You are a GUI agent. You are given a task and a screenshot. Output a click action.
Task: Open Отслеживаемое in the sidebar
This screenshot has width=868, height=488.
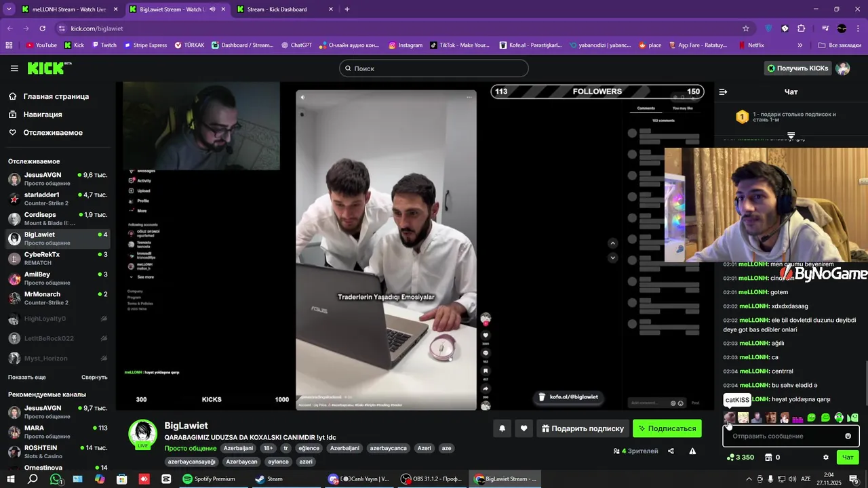[53, 132]
